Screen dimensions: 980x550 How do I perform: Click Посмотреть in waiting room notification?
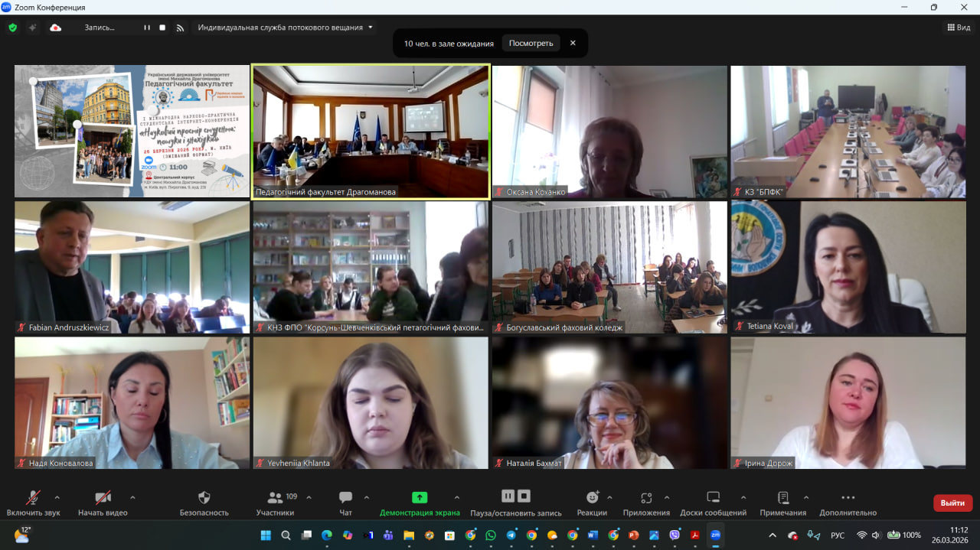(x=531, y=44)
